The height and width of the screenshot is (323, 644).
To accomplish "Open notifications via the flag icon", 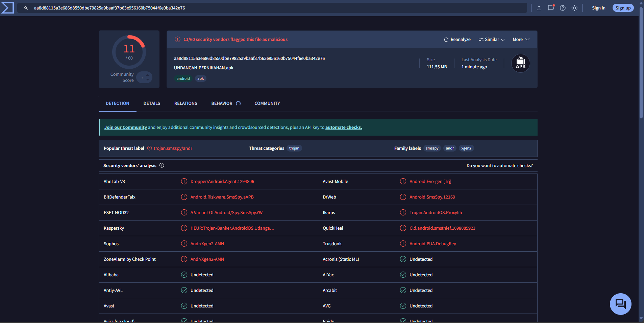I will [x=551, y=8].
